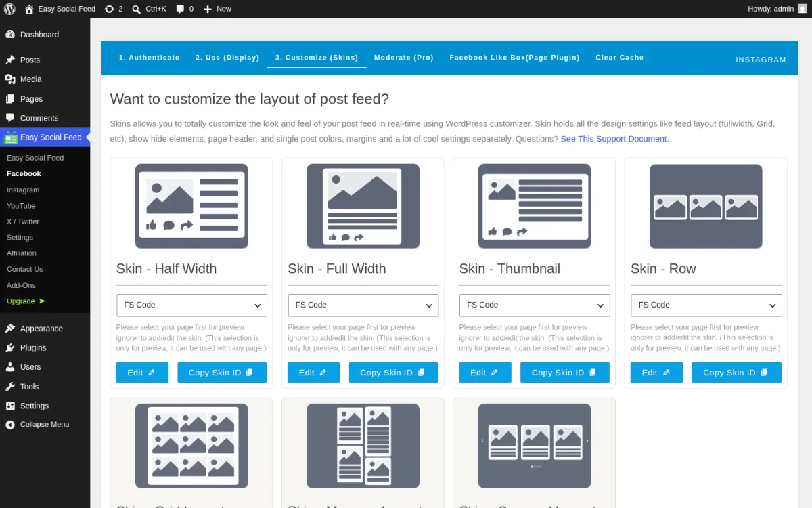This screenshot has width=812, height=508.
Task: Switch to the 1. Authenticate tab
Action: [x=150, y=58]
